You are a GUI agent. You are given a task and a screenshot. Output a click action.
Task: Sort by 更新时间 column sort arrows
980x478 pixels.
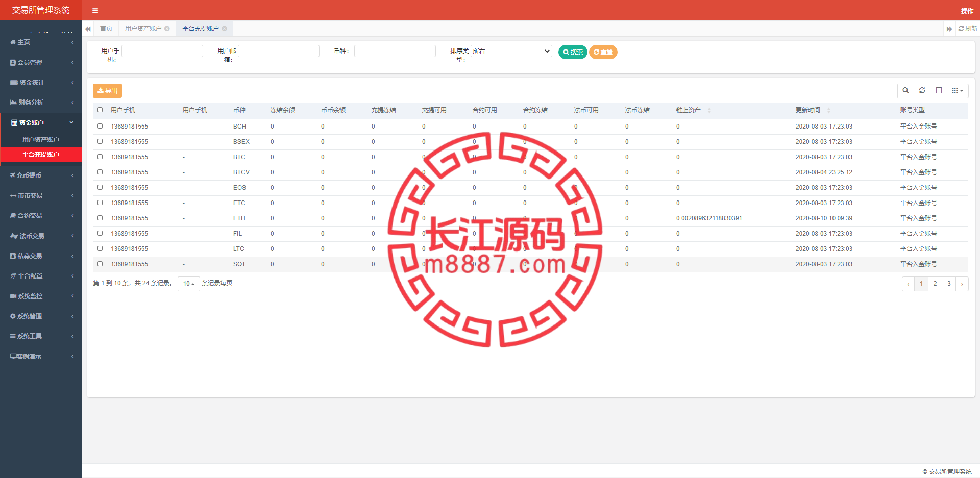tap(829, 110)
